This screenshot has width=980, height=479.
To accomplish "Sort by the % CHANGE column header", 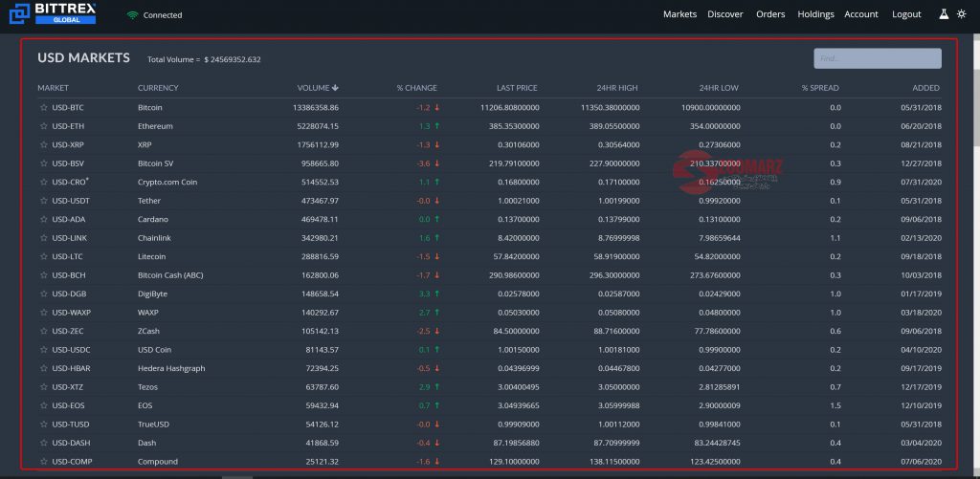I will (x=417, y=88).
